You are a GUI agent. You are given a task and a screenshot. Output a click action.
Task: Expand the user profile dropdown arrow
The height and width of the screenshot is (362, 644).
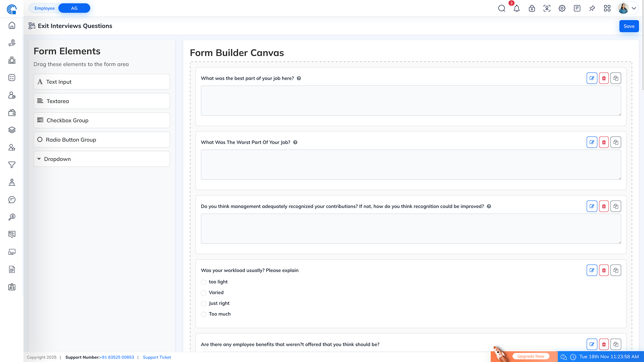(x=634, y=8)
